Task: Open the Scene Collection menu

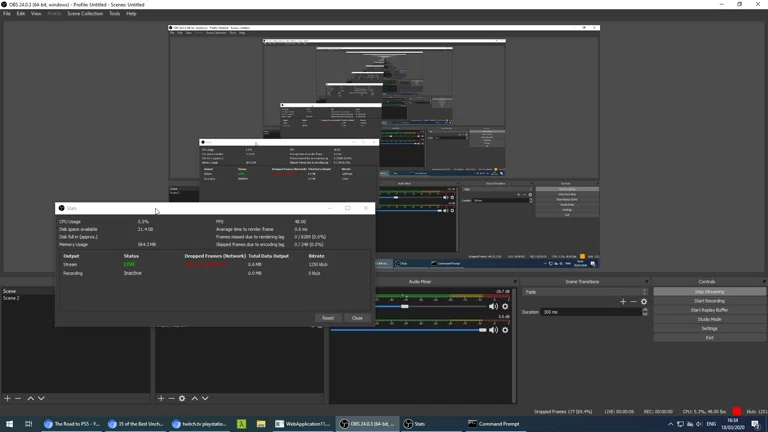Action: (85, 14)
